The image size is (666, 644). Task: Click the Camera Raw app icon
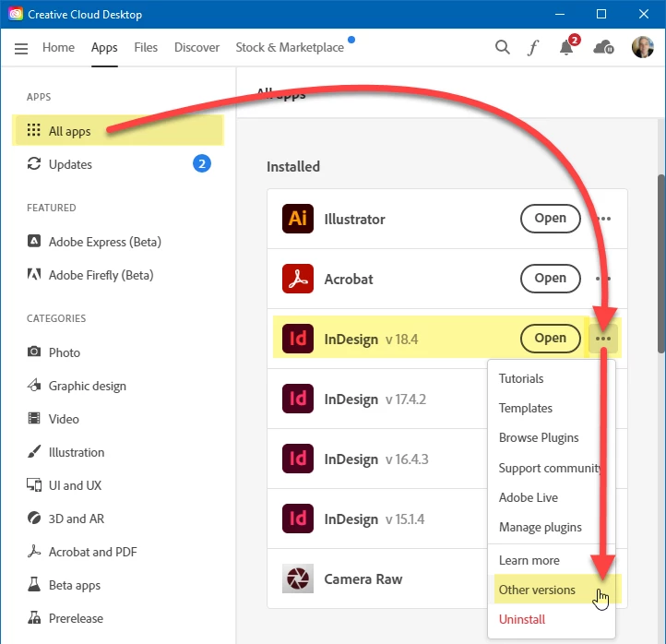[298, 578]
